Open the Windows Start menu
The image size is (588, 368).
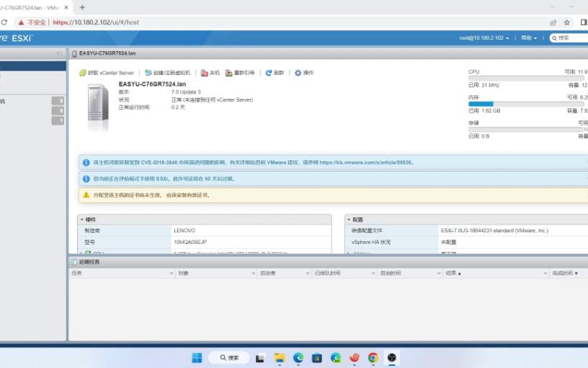pos(197,358)
